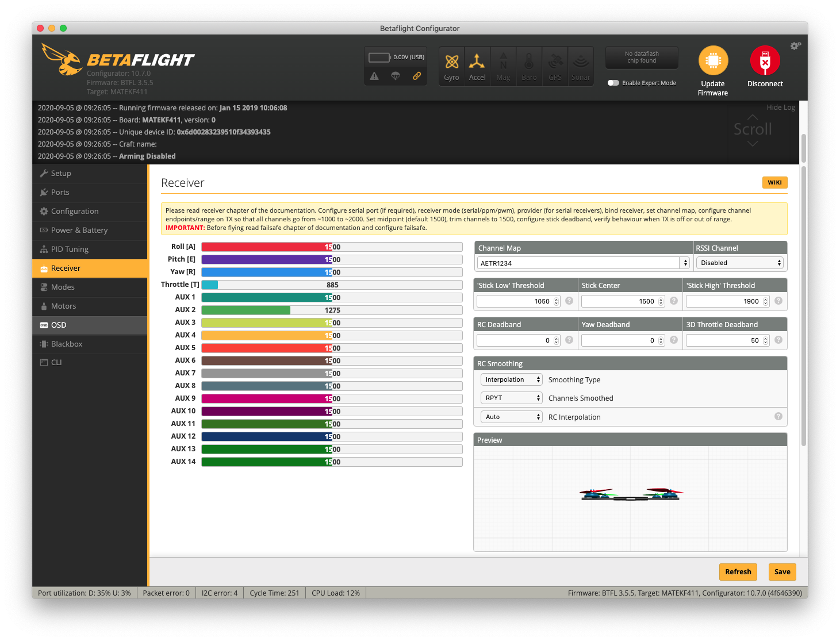Click the Sonar sensor icon
The width and height of the screenshot is (840, 641).
pyautogui.click(x=581, y=66)
